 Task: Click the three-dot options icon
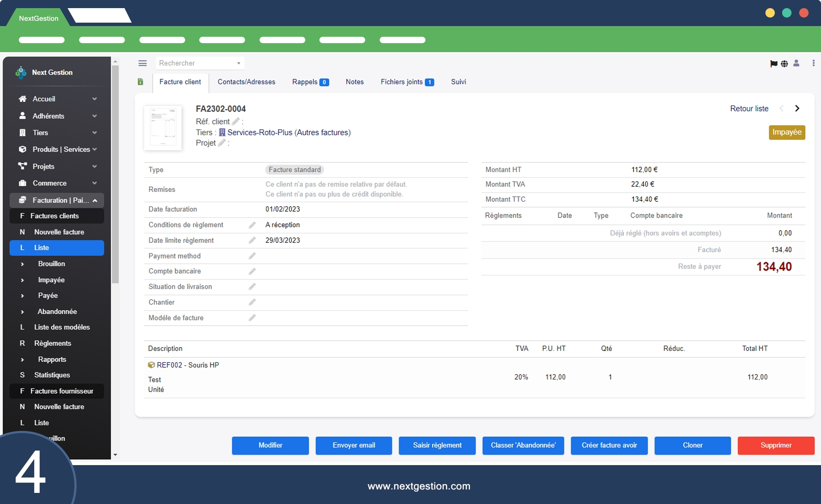tap(813, 63)
